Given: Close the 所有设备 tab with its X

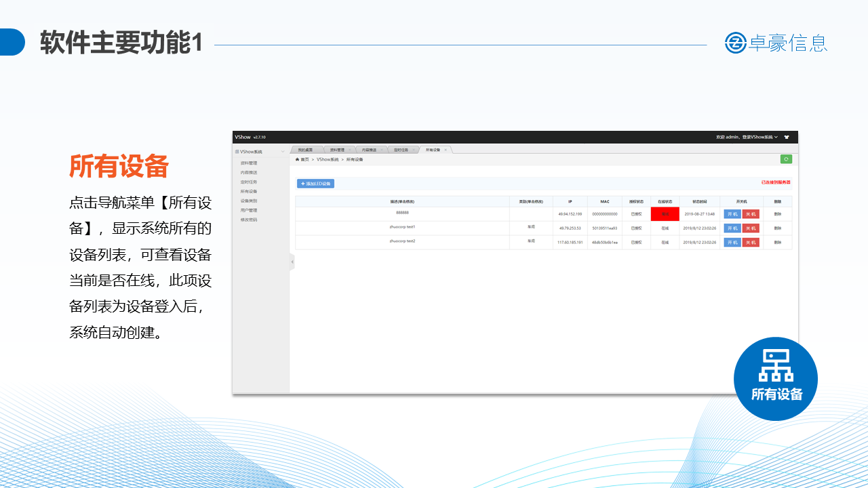Looking at the screenshot, I should point(446,150).
